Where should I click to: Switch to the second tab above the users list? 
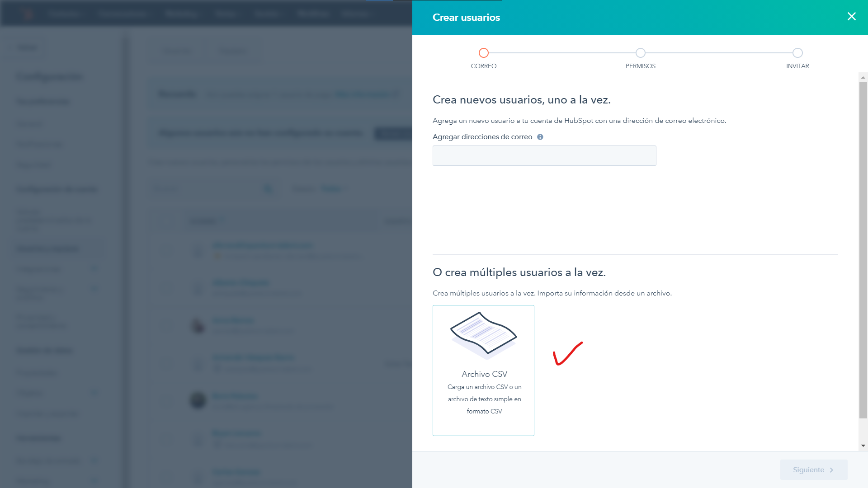[x=232, y=51]
